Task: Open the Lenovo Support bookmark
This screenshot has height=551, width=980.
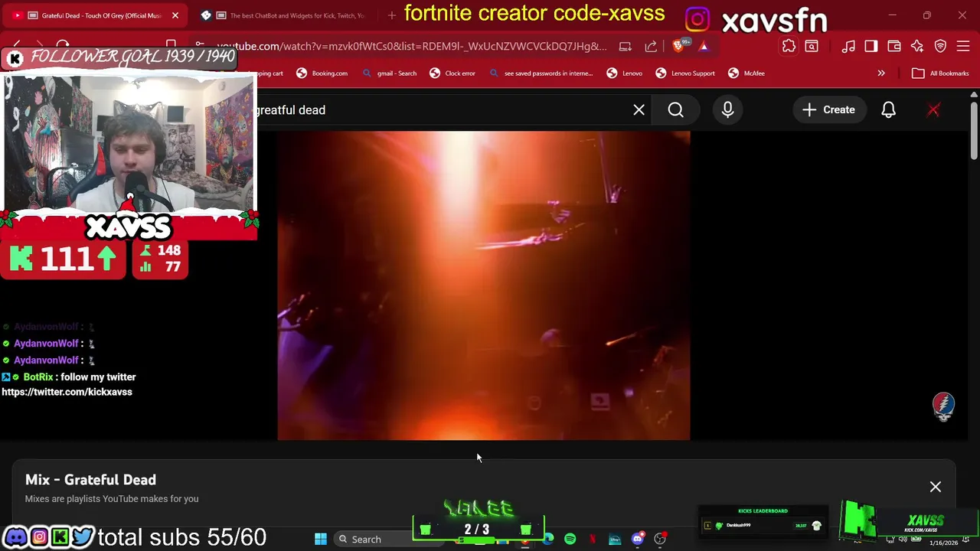Action: (685, 73)
